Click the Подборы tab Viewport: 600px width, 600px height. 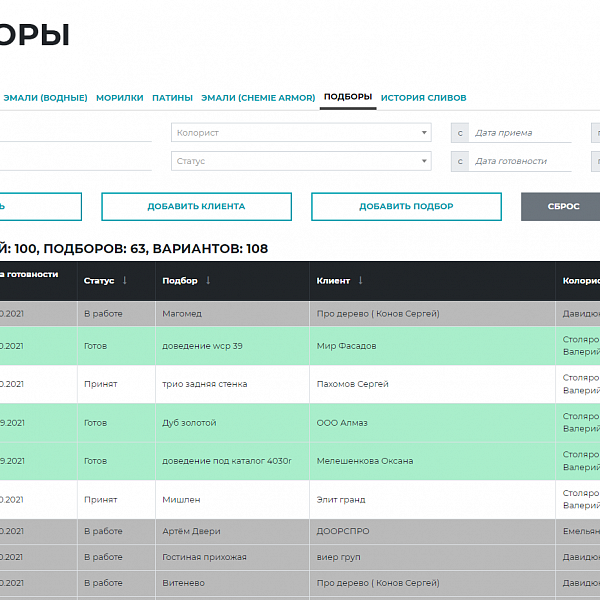coord(348,97)
